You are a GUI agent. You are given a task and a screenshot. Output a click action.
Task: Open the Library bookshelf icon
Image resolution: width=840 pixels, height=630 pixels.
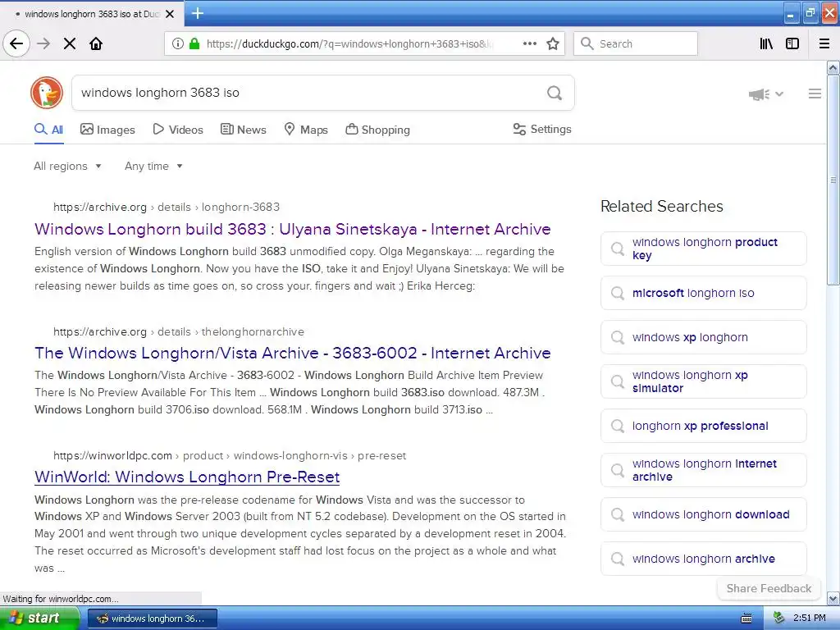766,43
